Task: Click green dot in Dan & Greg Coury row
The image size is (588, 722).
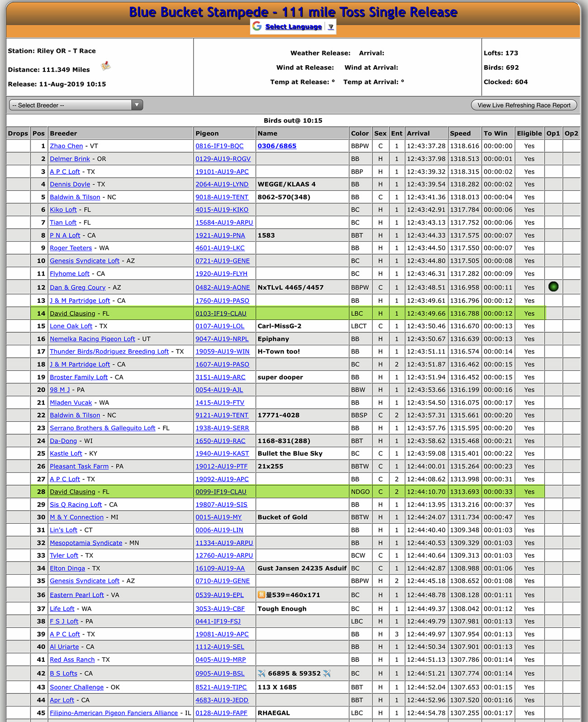Action: [553, 287]
